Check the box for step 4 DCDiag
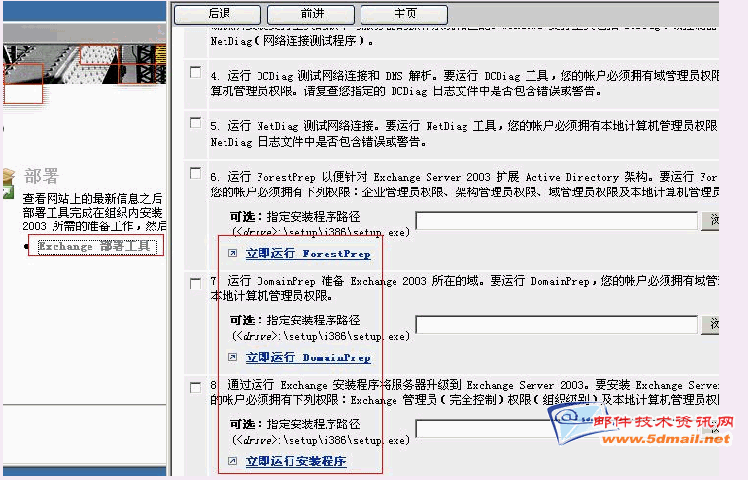 tap(196, 72)
